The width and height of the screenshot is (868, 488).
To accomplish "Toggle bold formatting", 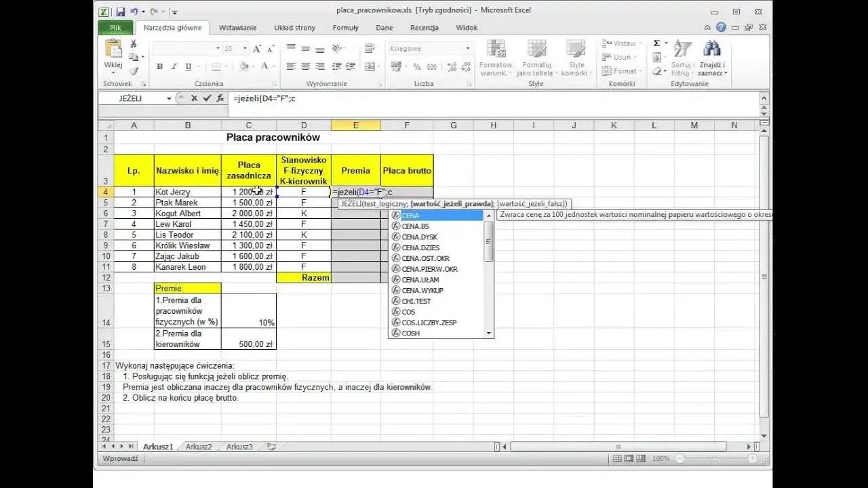I will pos(159,66).
